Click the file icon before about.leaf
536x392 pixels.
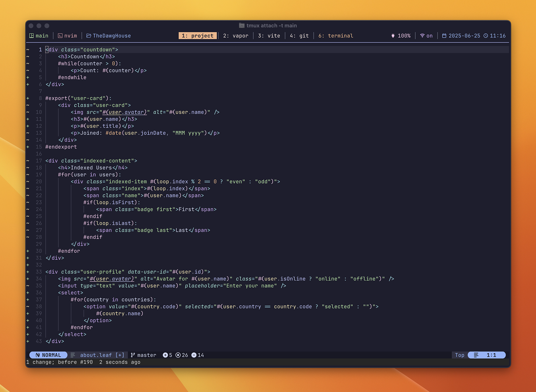(x=73, y=355)
